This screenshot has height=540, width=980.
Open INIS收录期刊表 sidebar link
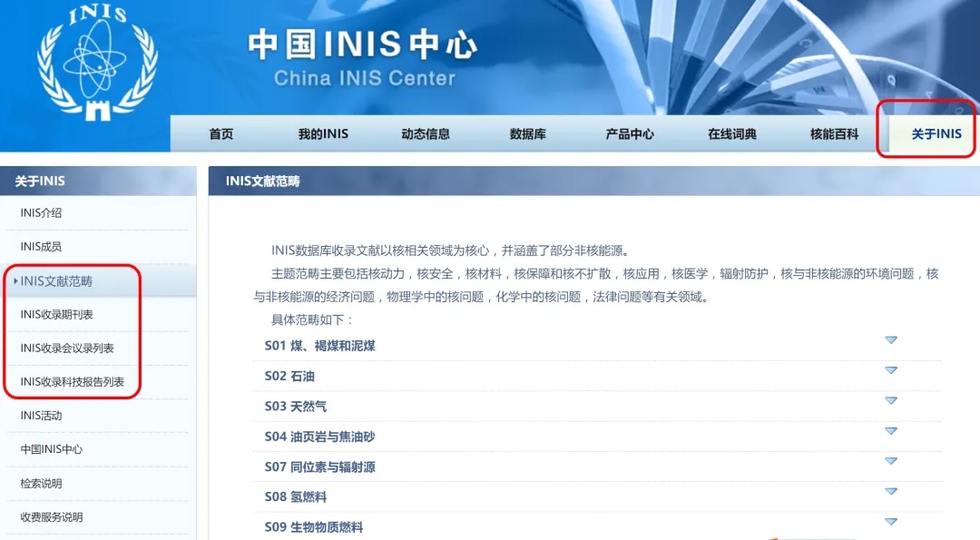56,314
